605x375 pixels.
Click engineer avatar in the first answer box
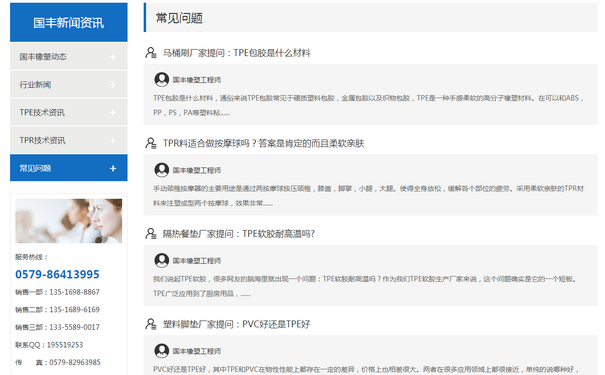[162, 79]
